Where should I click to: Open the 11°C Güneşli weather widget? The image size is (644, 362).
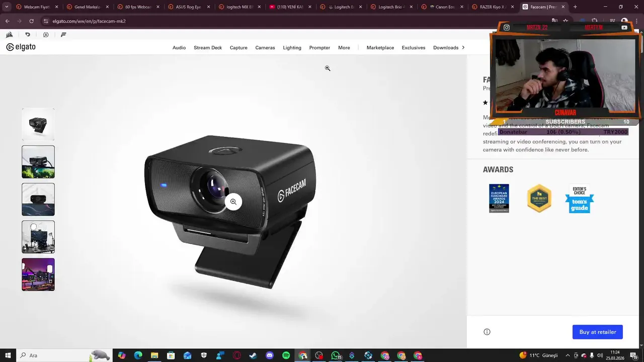[539, 355]
